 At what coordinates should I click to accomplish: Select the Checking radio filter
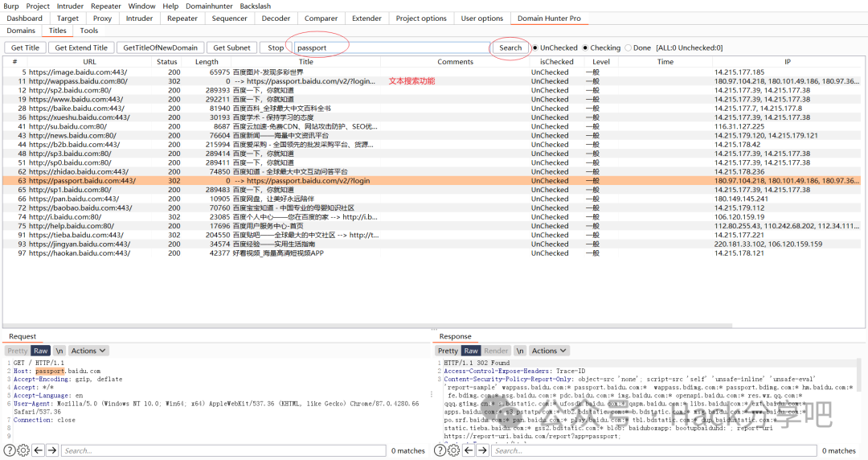584,47
